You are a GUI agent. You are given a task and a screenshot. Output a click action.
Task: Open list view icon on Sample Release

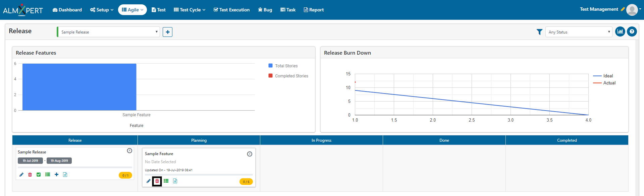[x=48, y=175]
